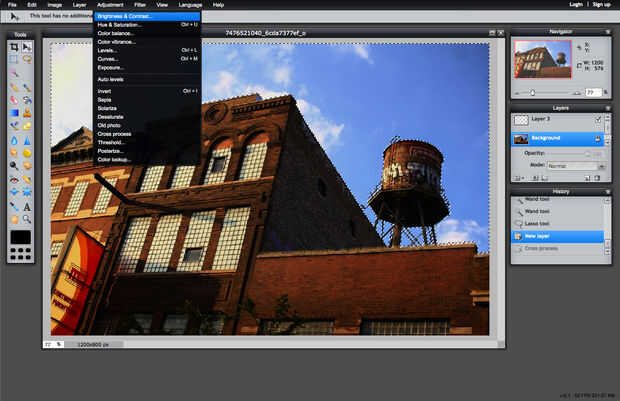The image size is (620, 401).
Task: Choose Auto levels menu entry
Action: [147, 79]
